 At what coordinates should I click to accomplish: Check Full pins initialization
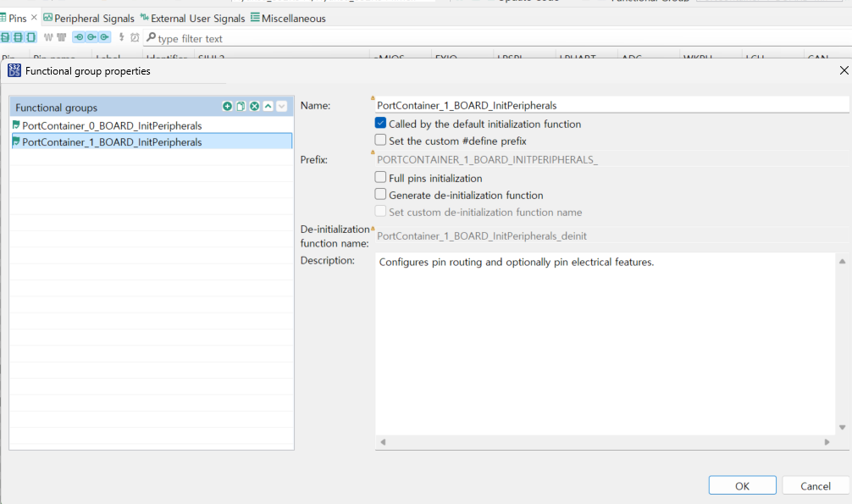click(380, 177)
